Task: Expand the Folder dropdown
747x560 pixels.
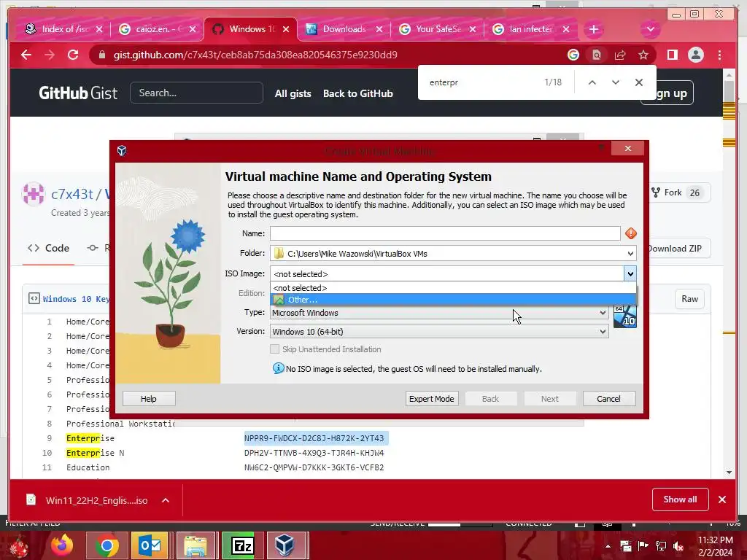Action: pos(630,254)
